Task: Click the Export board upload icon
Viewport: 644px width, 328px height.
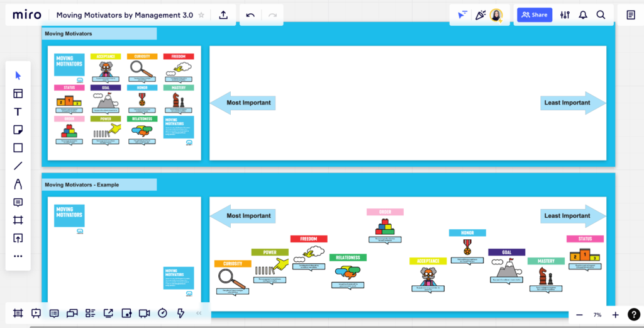Action: click(x=223, y=15)
